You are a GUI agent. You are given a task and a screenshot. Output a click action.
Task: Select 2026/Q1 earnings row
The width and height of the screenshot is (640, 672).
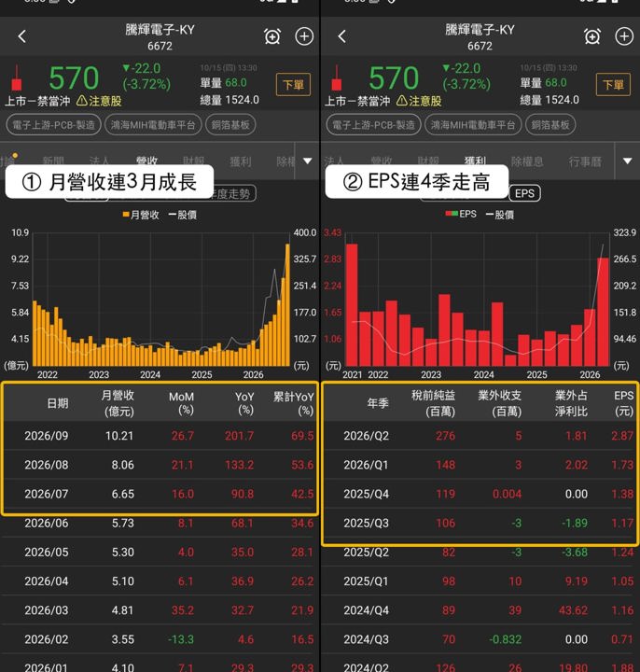tap(480, 465)
